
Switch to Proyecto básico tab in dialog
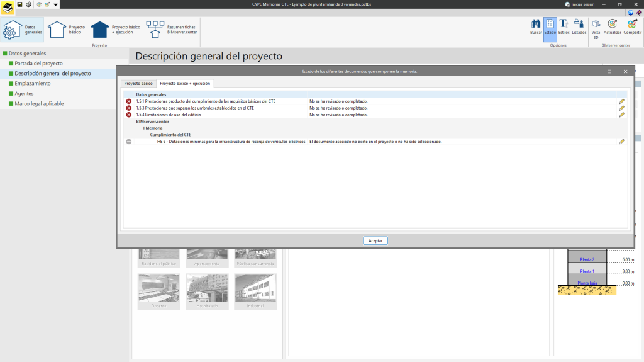[138, 84]
